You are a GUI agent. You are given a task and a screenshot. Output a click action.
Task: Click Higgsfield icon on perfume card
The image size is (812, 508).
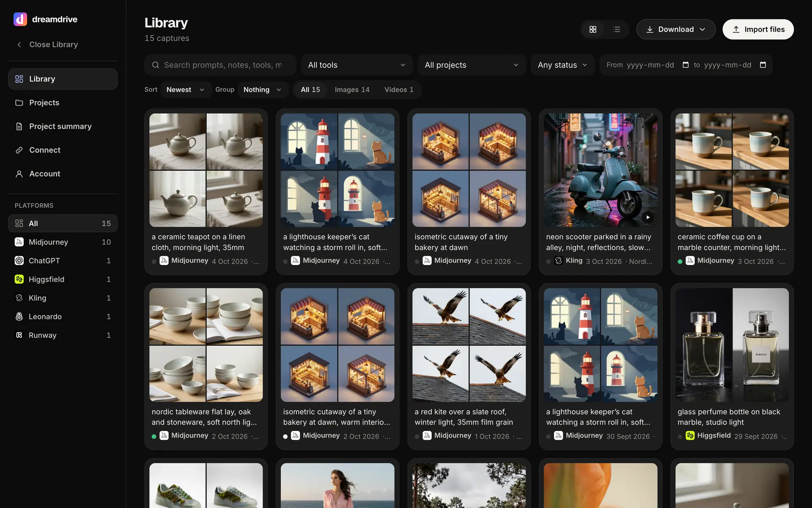(690, 436)
